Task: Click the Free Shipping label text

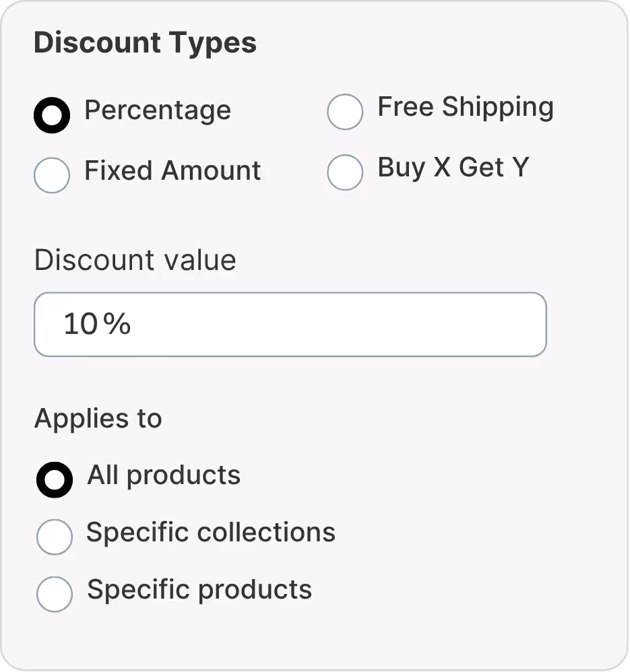Action: click(465, 106)
